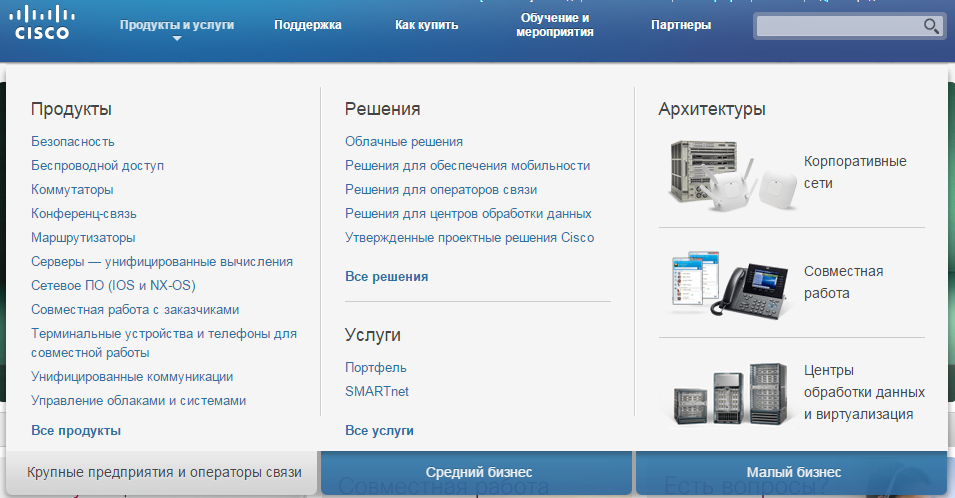Click the Cisco logo
The width and height of the screenshot is (955, 498).
[42, 23]
